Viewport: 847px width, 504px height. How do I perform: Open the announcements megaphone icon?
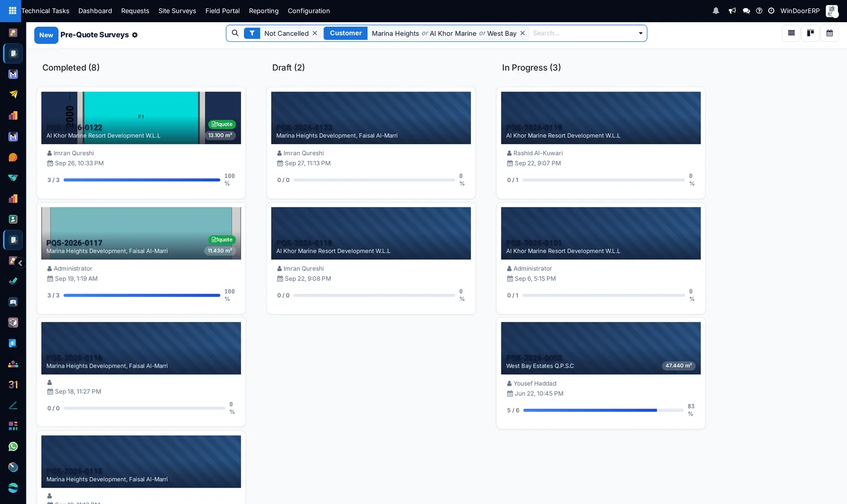coord(732,11)
